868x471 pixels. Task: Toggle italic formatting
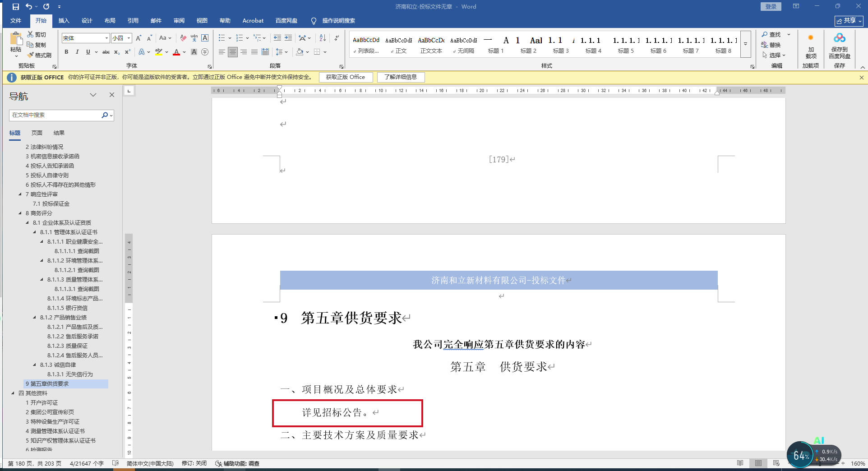tap(77, 52)
